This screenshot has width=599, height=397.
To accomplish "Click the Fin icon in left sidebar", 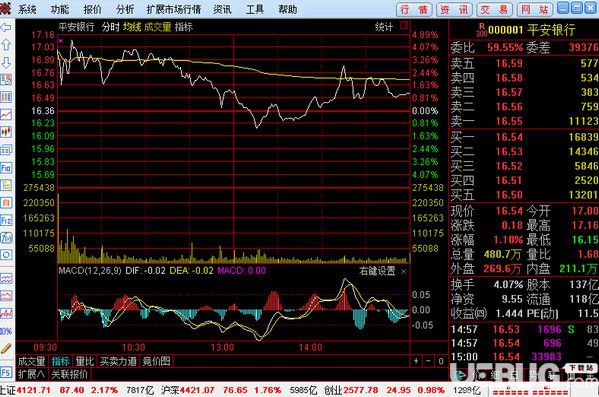I will [6, 167].
